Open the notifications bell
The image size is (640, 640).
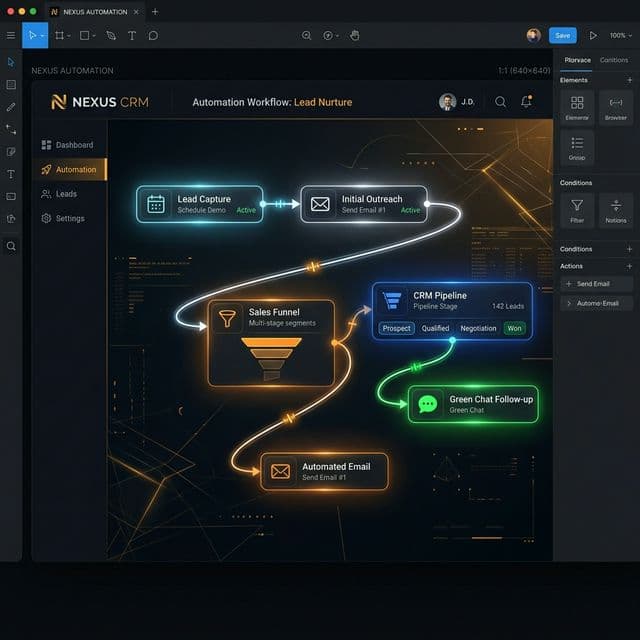click(526, 101)
